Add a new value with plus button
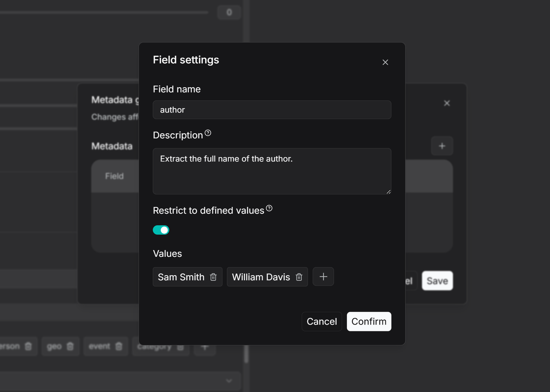 pos(323,277)
